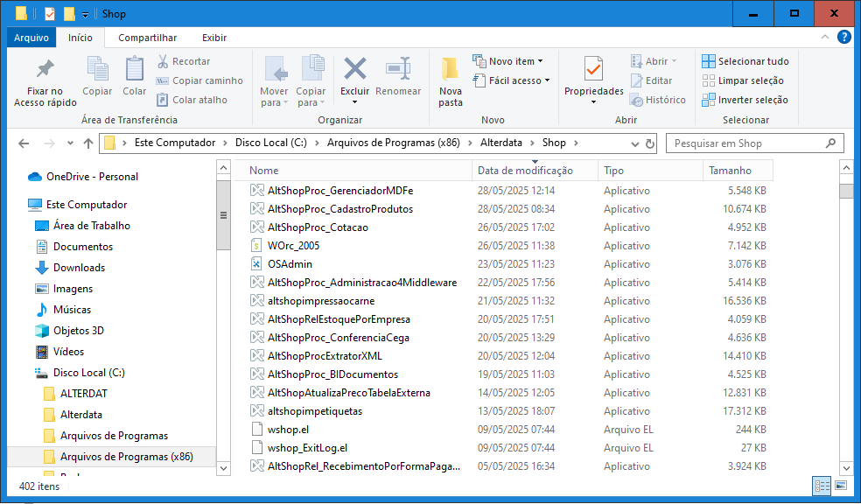Expand the Fácil acesso dropdown
861x504 pixels.
tap(512, 80)
